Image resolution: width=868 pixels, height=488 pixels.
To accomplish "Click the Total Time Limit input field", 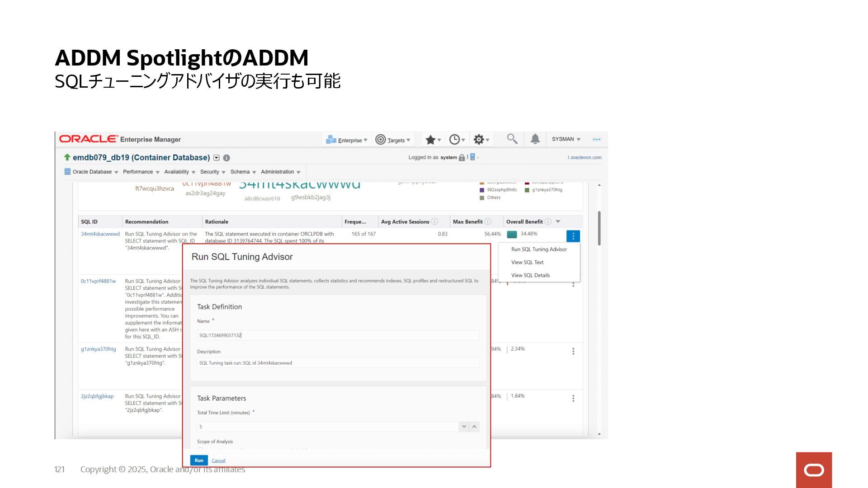I will pyautogui.click(x=328, y=427).
